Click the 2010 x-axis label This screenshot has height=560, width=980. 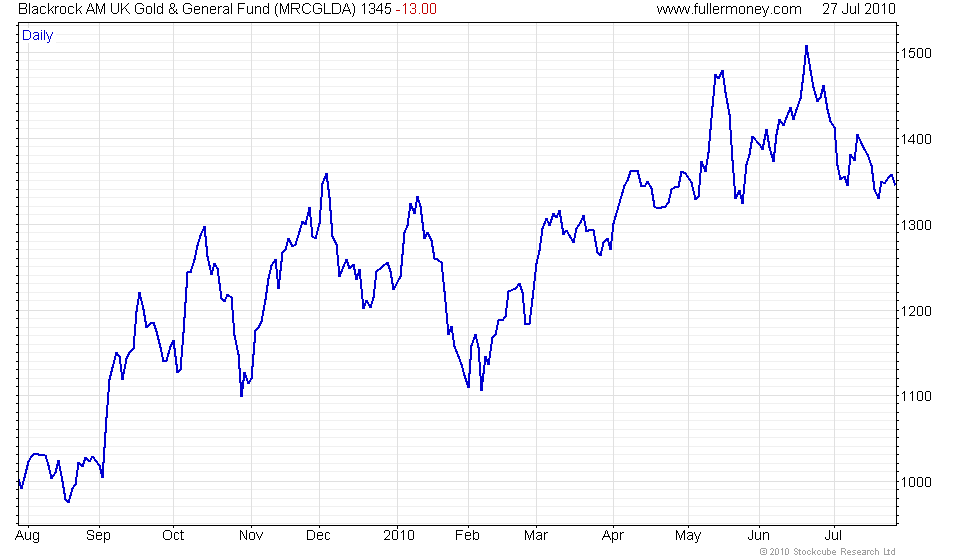tap(399, 536)
